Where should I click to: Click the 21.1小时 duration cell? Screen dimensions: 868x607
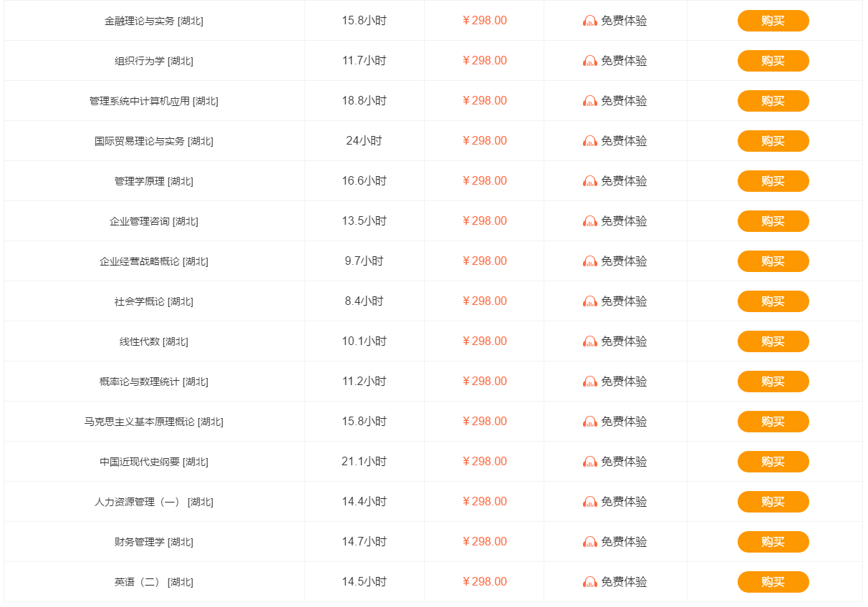click(364, 462)
